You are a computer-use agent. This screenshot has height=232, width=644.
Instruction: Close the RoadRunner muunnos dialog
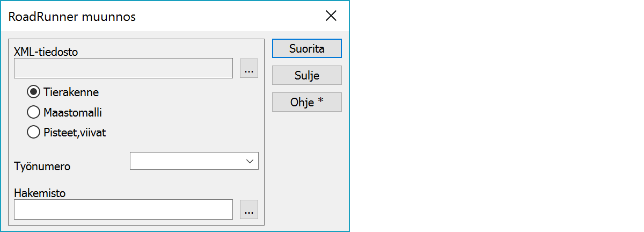tap(331, 16)
